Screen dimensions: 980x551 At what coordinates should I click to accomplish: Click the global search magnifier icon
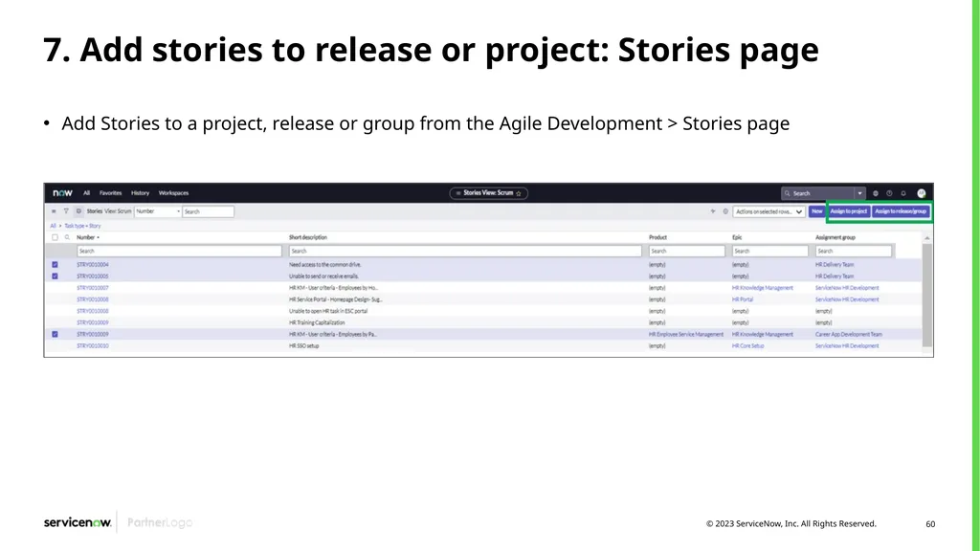[x=788, y=193]
